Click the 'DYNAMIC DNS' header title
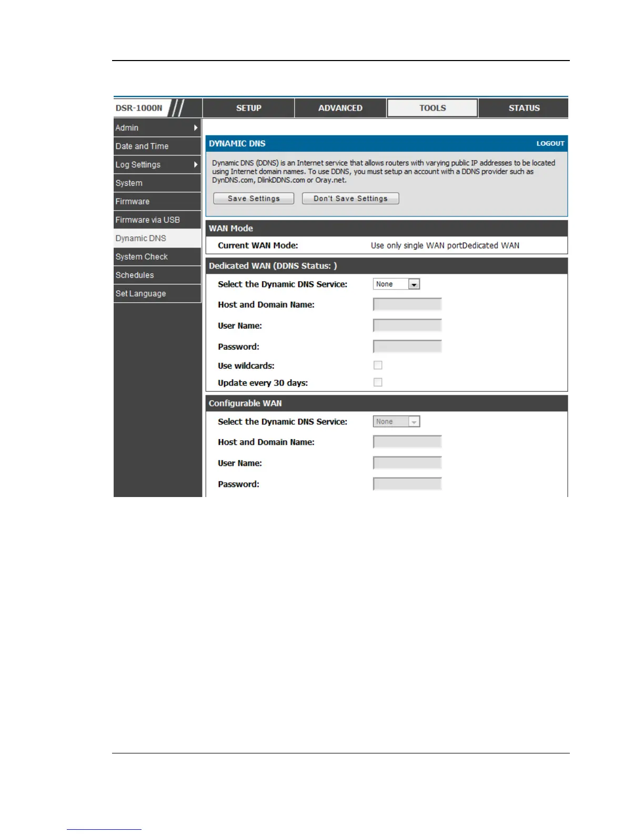 (237, 143)
